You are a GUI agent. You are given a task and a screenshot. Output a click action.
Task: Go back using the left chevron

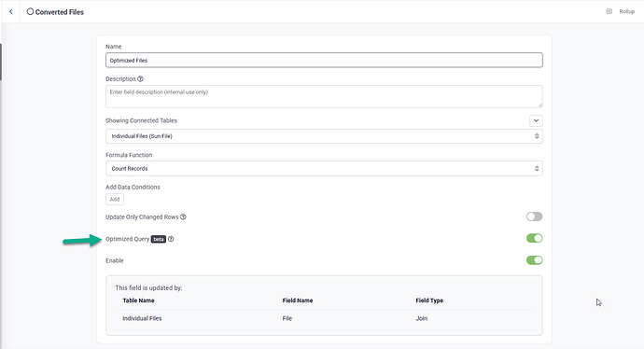pyautogui.click(x=10, y=12)
